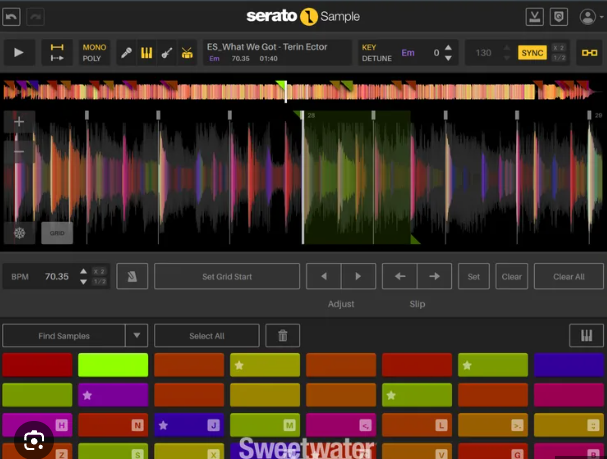Select the piano keys melody stem icon
607x459 pixels.
point(146,53)
